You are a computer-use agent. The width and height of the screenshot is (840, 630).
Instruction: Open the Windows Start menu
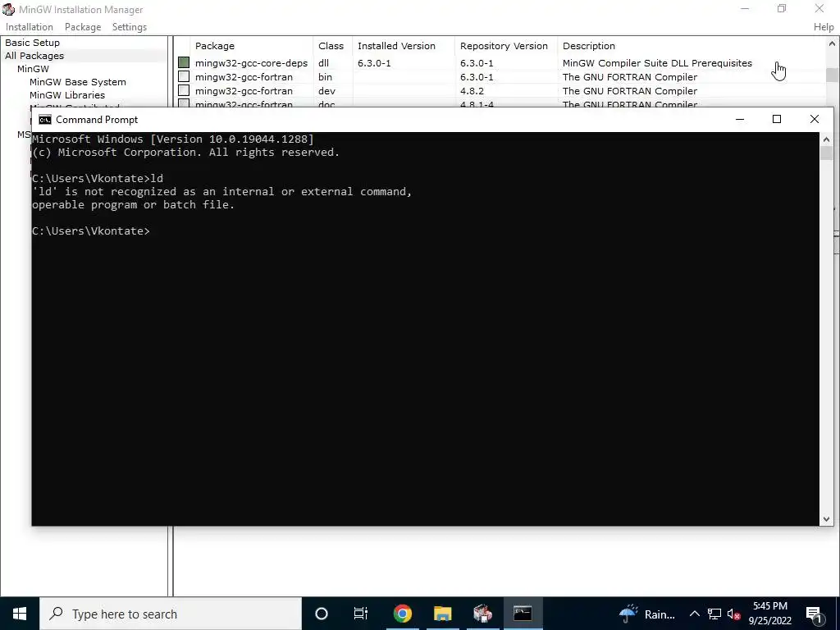coord(20,614)
